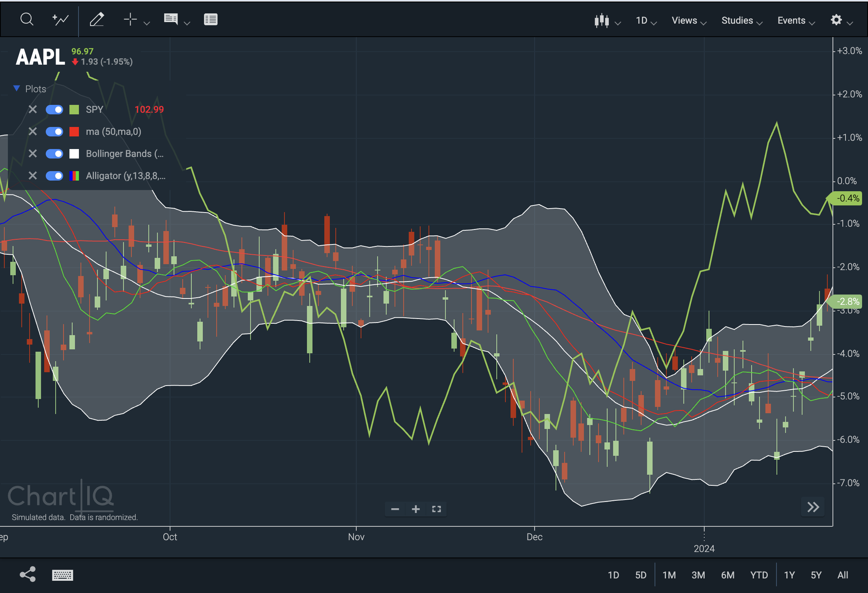Click the ma (50,ma,0) legend label
The width and height of the screenshot is (868, 593).
tap(114, 132)
